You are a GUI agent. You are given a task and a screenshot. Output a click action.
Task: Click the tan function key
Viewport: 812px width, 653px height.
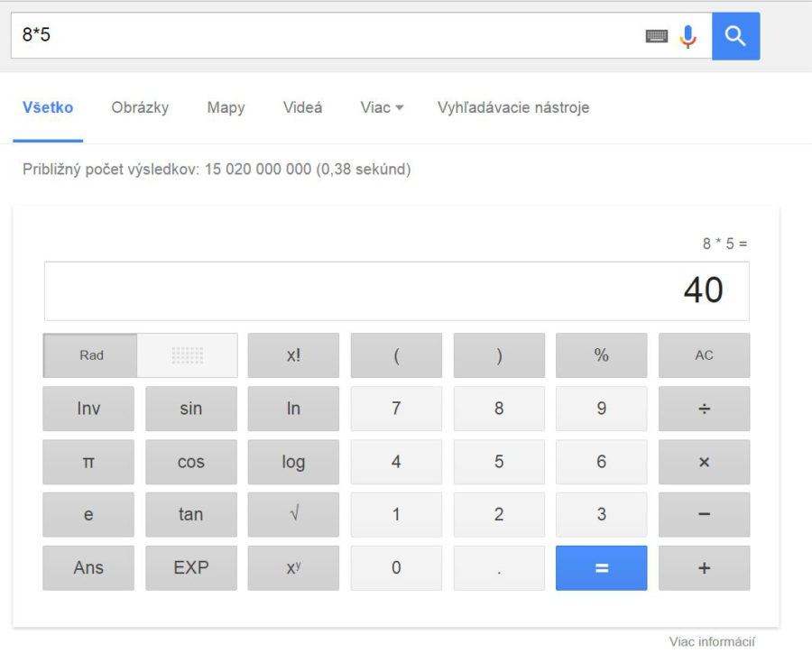[191, 515]
